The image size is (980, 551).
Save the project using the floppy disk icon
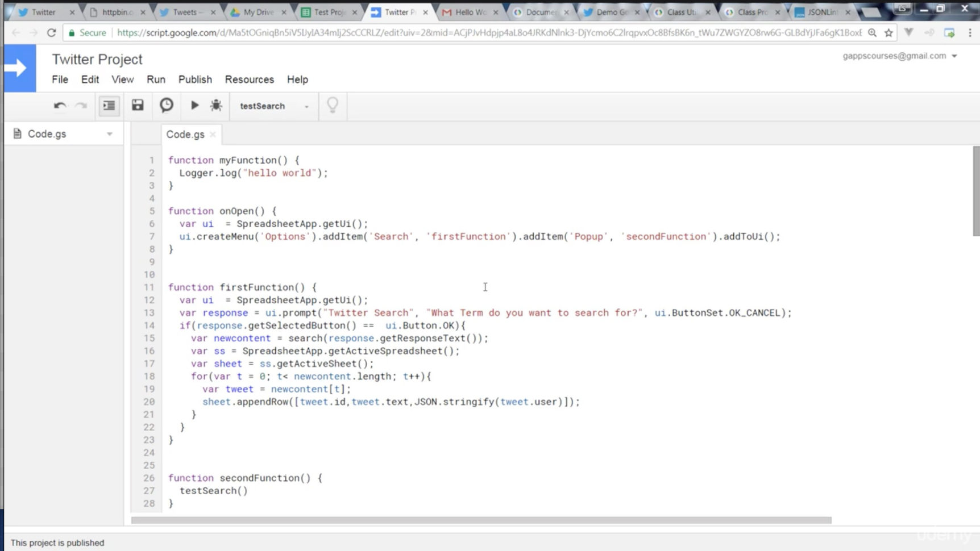[137, 106]
